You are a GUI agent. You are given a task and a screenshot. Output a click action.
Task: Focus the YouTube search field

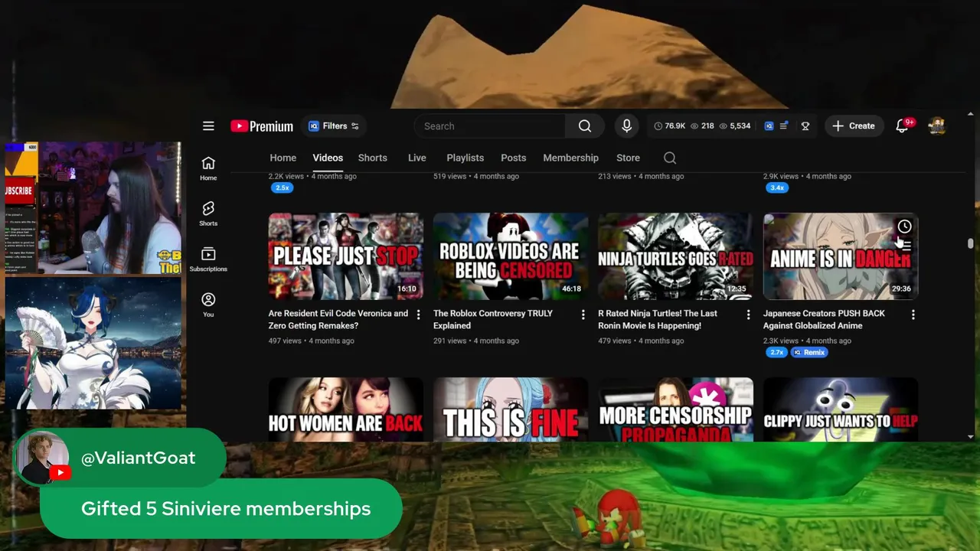click(490, 126)
